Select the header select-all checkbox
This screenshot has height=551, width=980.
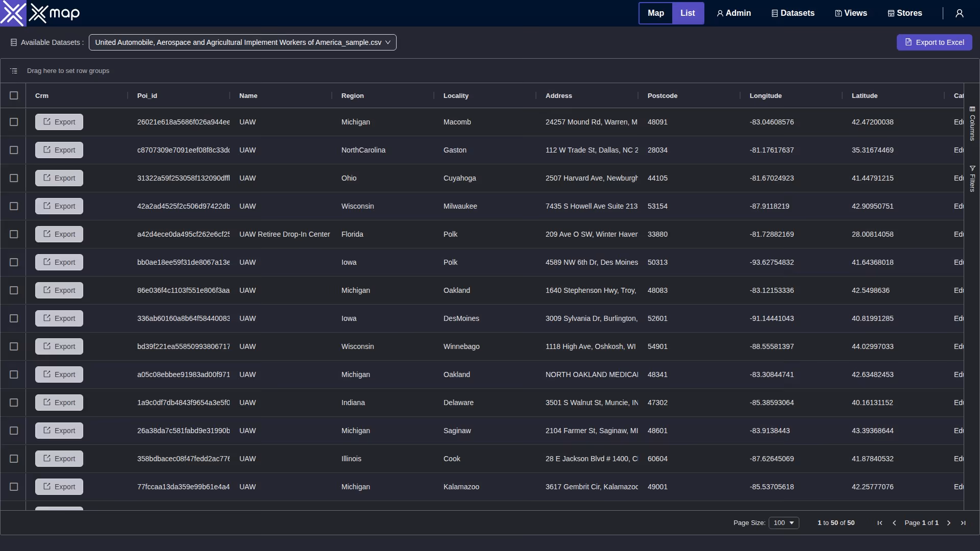[14, 95]
